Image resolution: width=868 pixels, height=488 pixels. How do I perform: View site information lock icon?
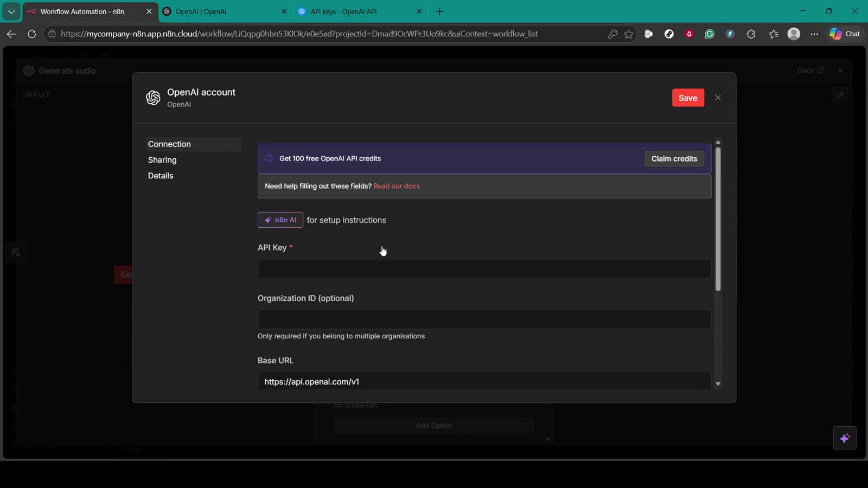tap(52, 34)
